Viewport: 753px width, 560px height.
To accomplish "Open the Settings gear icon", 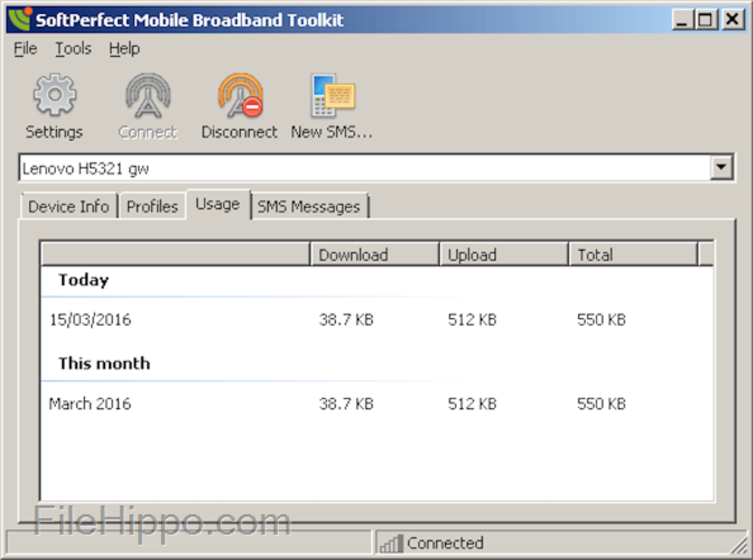I will pyautogui.click(x=54, y=97).
